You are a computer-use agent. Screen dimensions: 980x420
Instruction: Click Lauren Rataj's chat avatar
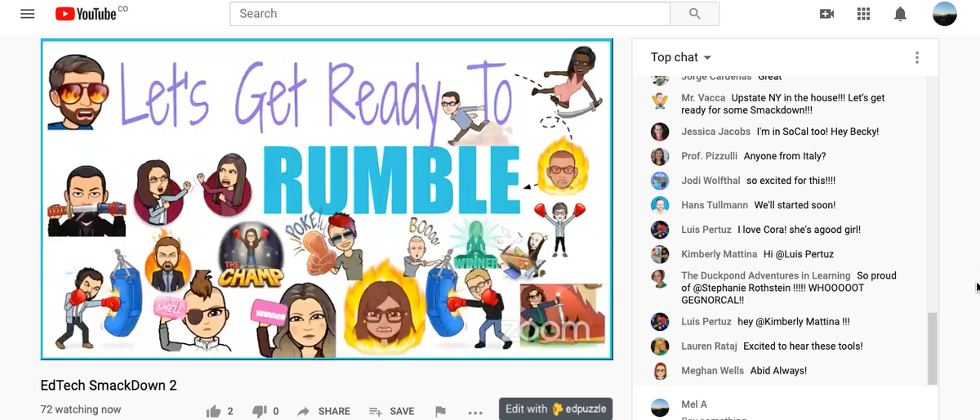(660, 346)
